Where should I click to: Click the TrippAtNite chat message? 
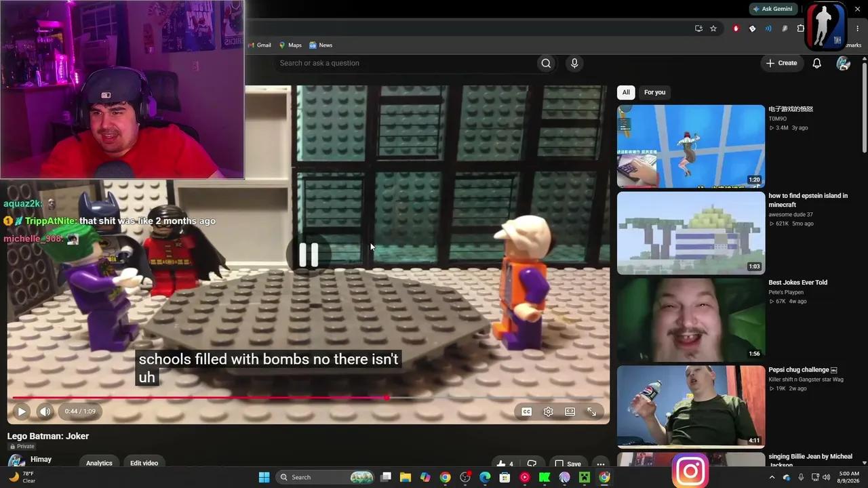(x=110, y=221)
